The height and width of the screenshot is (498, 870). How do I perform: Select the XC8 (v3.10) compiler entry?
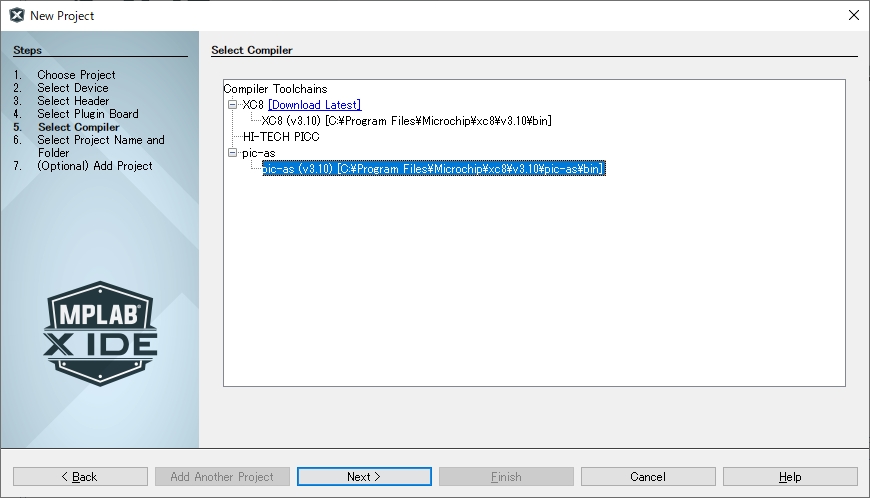(406, 121)
